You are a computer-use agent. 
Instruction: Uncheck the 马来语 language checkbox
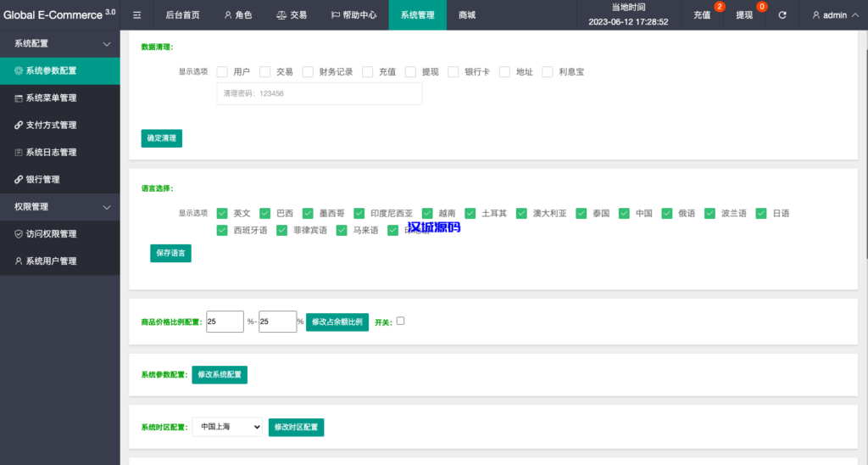pyautogui.click(x=342, y=230)
